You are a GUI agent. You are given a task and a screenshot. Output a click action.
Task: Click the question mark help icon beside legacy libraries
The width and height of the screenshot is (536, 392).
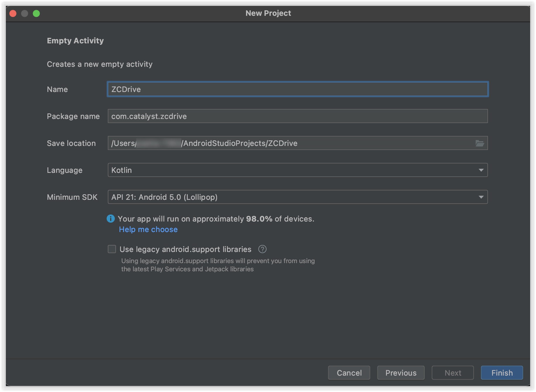[x=262, y=249]
